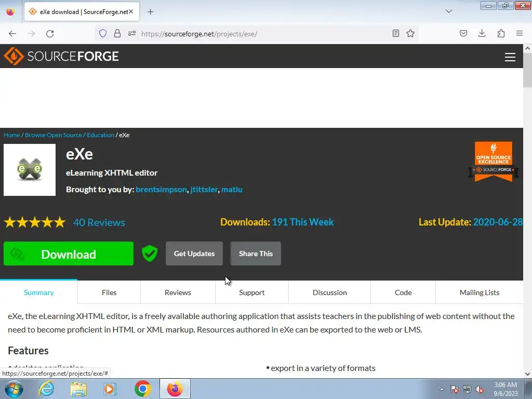Click the network tray icon
Viewport: 532px width, 399px height.
467,389
